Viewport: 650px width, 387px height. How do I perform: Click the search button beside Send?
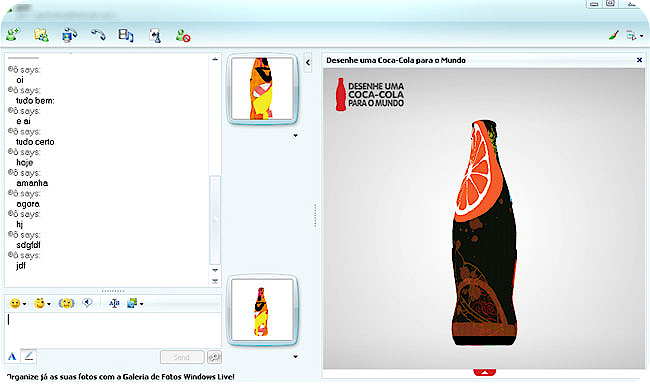coord(214,357)
